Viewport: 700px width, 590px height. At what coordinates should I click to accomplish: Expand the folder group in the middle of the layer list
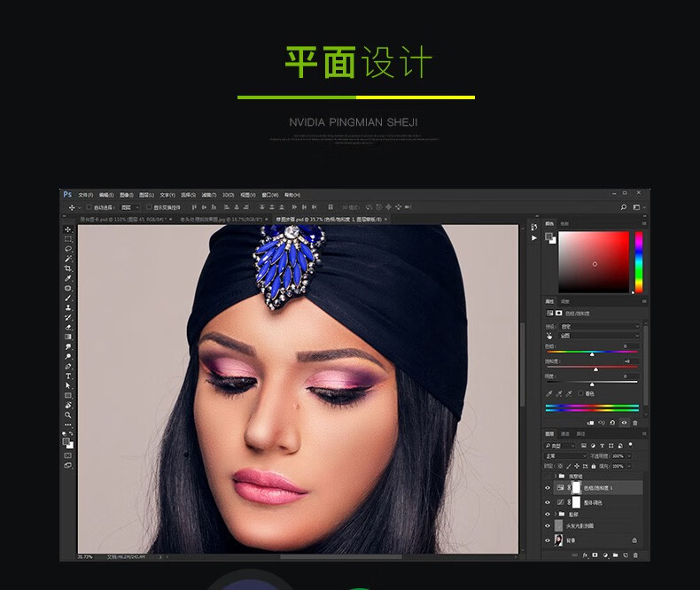[x=556, y=514]
